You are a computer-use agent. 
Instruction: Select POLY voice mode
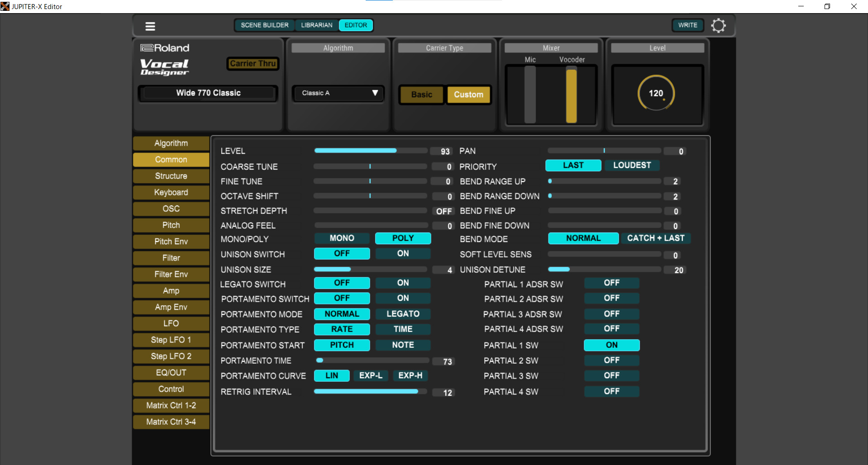tap(403, 238)
